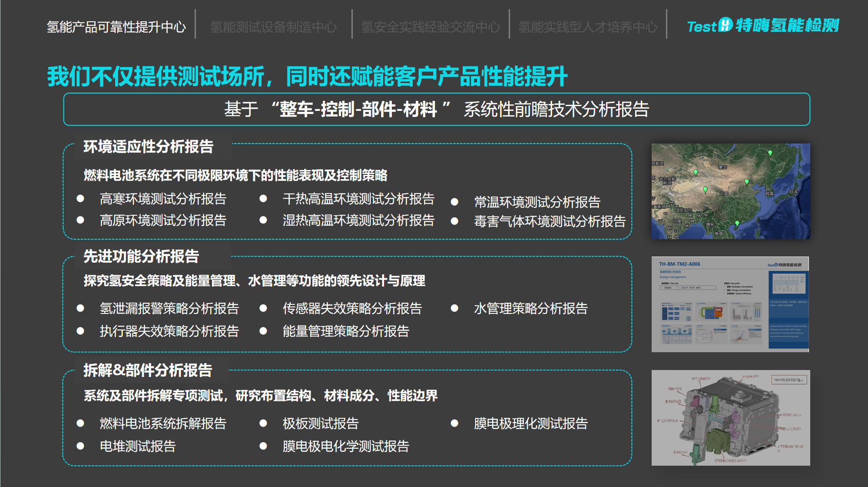Select the 环境适应性分析报告 section heading
Screen dimensions: 868x487
[x=148, y=147]
